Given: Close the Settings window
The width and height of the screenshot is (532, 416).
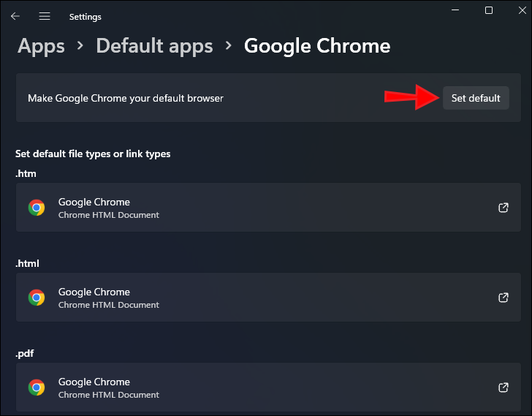Looking at the screenshot, I should 522,9.
